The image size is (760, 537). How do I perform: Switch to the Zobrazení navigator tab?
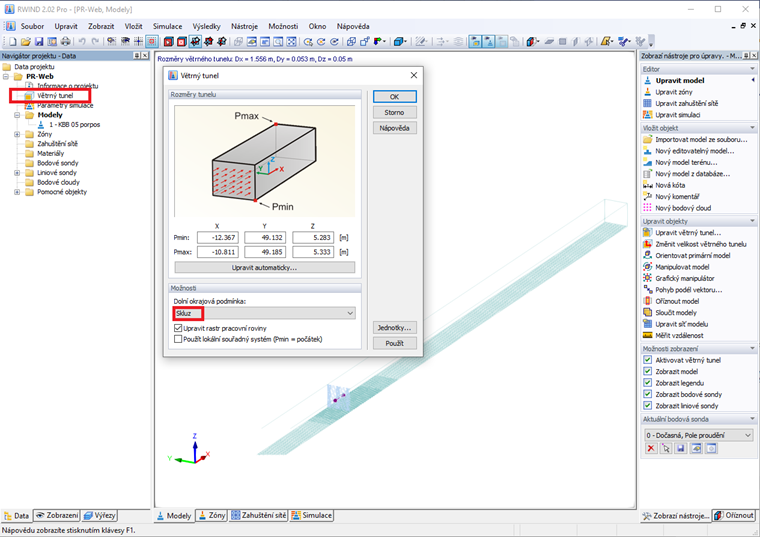(x=58, y=516)
